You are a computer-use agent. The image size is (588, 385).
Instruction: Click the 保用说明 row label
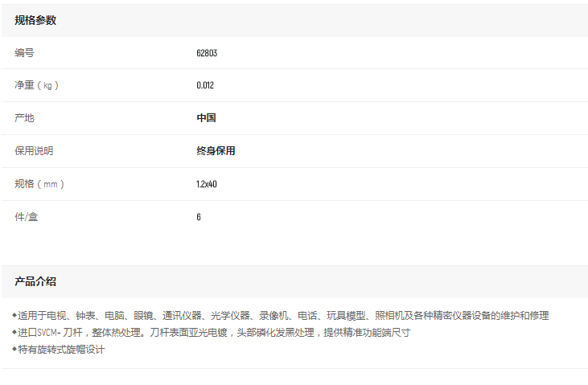click(x=34, y=151)
